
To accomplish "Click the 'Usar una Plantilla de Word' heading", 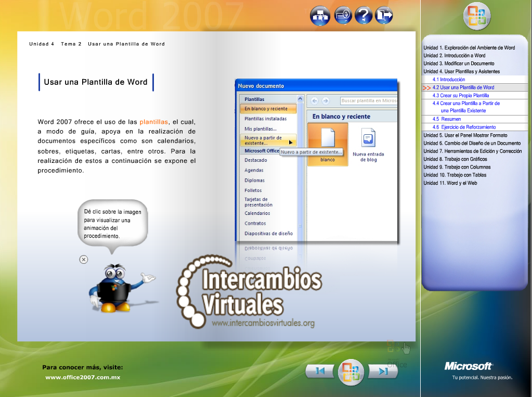I will [x=96, y=82].
